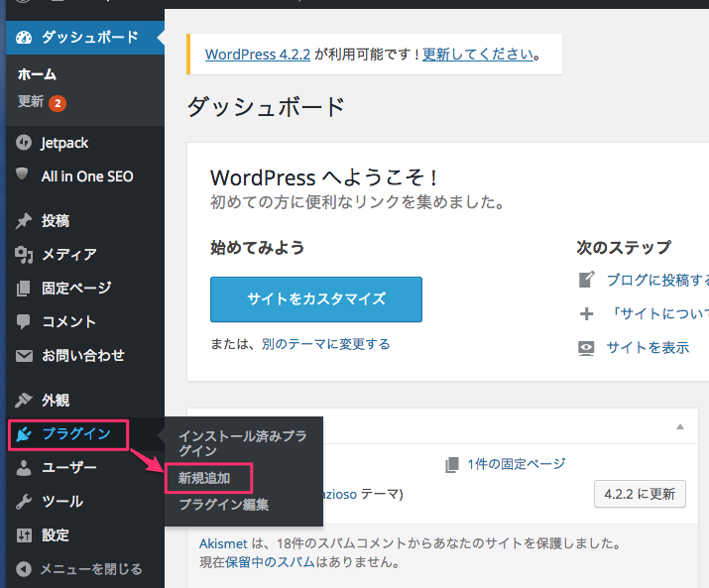Click the pages icon beside 固定ページ
This screenshot has width=709, height=588.
(24, 289)
